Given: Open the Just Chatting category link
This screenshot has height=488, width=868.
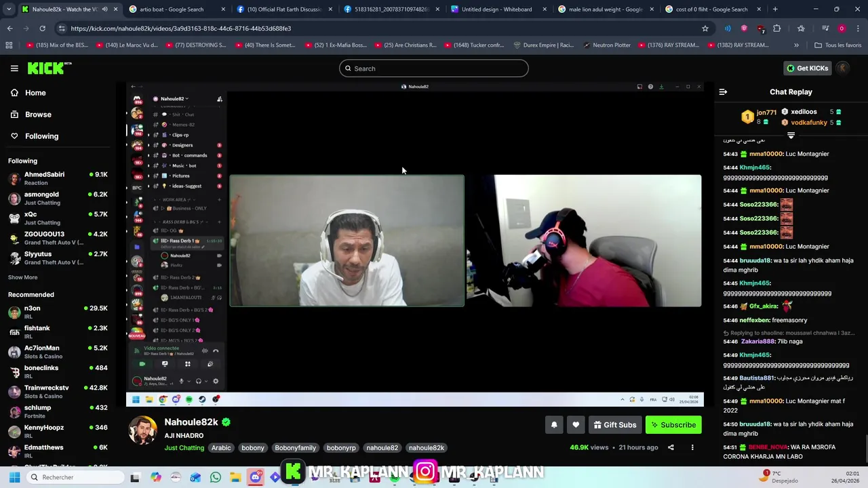Looking at the screenshot, I should (x=184, y=448).
